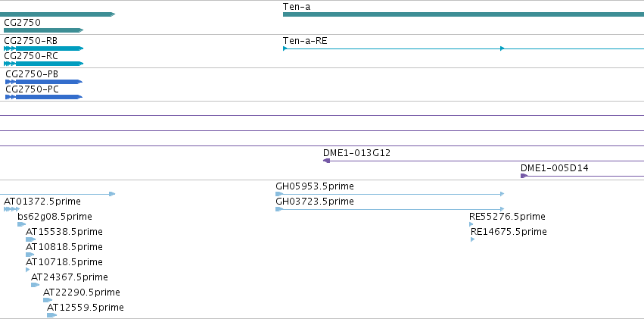Screen dimensions: 644x319
Task: Select the AT24367.5prime EST glyph
Action: pos(36,285)
